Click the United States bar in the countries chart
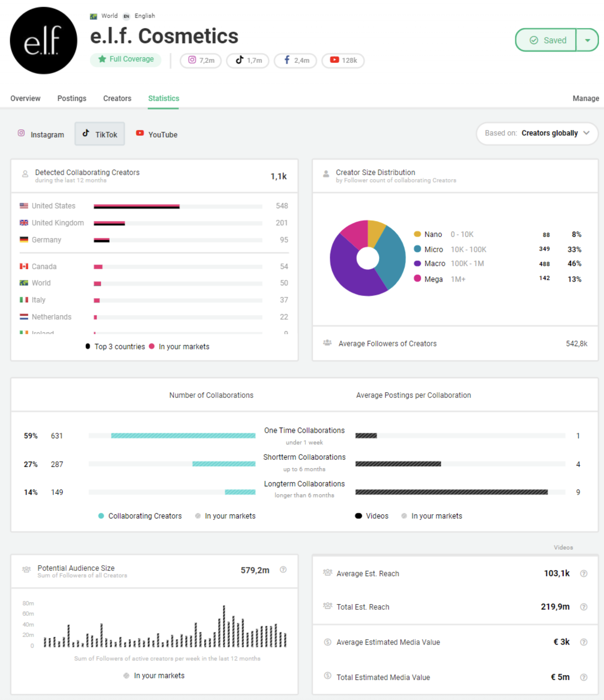 137,206
